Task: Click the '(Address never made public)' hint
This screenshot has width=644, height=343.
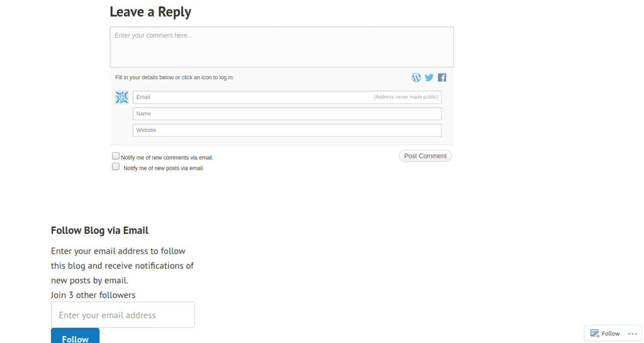Action: point(406,97)
